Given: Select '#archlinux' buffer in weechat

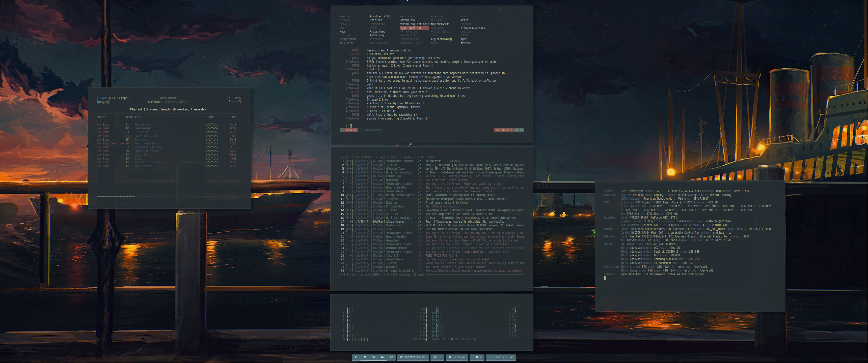Looking at the screenshot, I should point(408,20).
